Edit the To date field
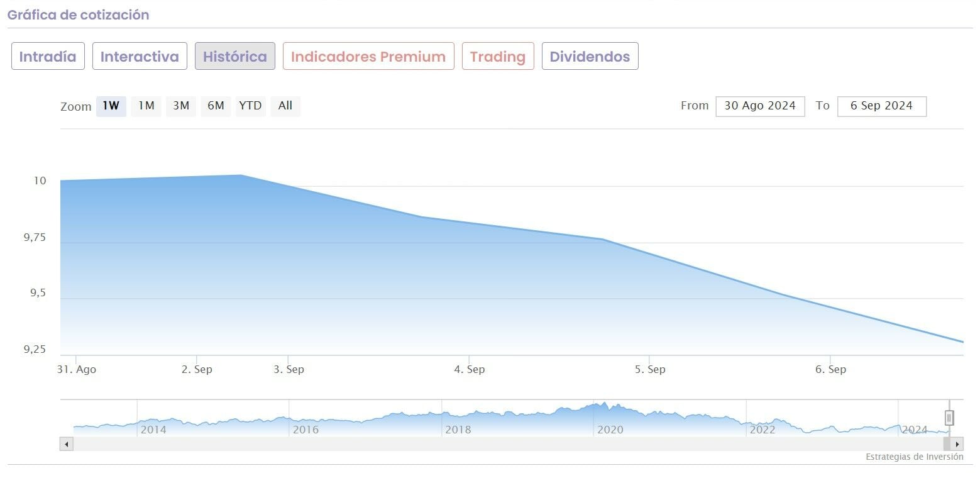The width and height of the screenshot is (980, 495). coord(881,106)
